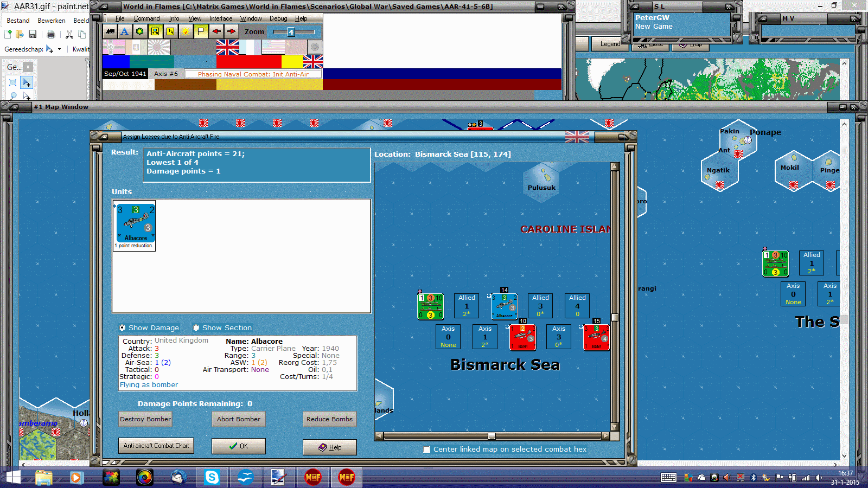Viewport: 868px width, 488px height.
Task: Click the Help button in the losses dialog
Action: [x=330, y=447]
